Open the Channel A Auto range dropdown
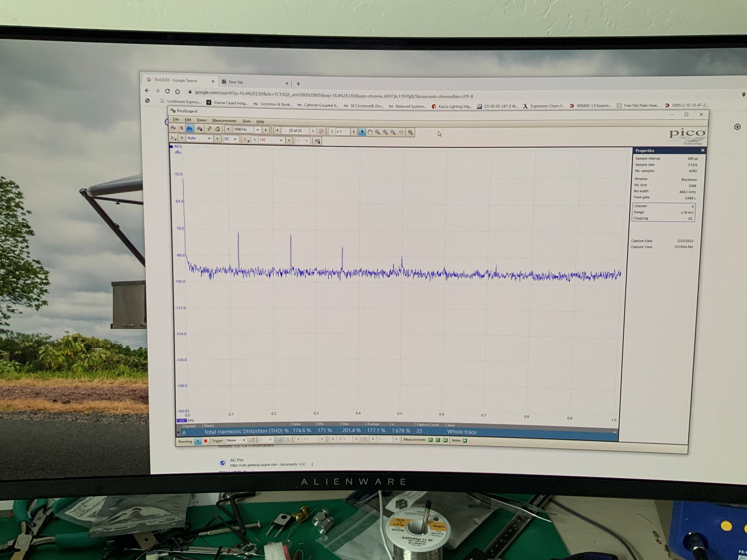The width and height of the screenshot is (747, 560). coord(209,139)
